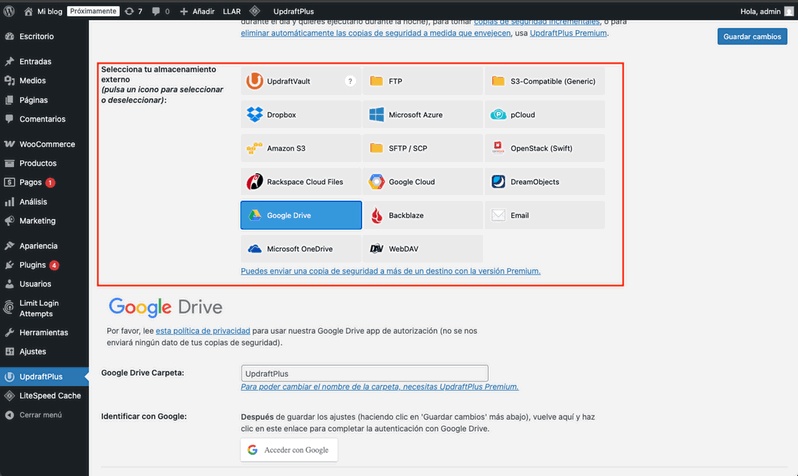Select S3-Compatible (Generic) storage
The image size is (798, 476).
click(x=545, y=81)
